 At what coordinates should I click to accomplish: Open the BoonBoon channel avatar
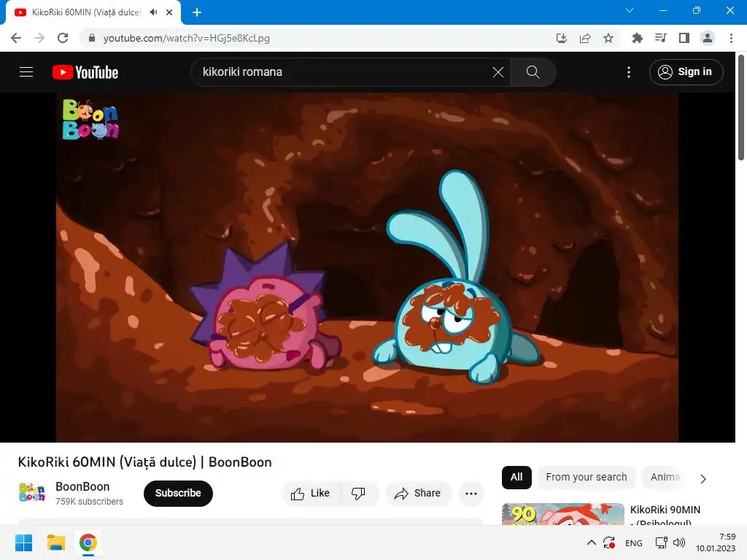point(32,493)
